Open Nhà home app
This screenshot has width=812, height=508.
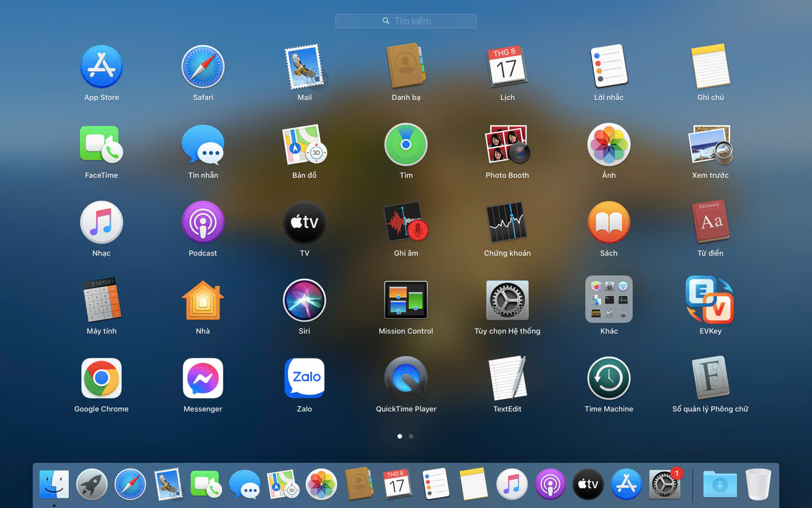pos(203,300)
